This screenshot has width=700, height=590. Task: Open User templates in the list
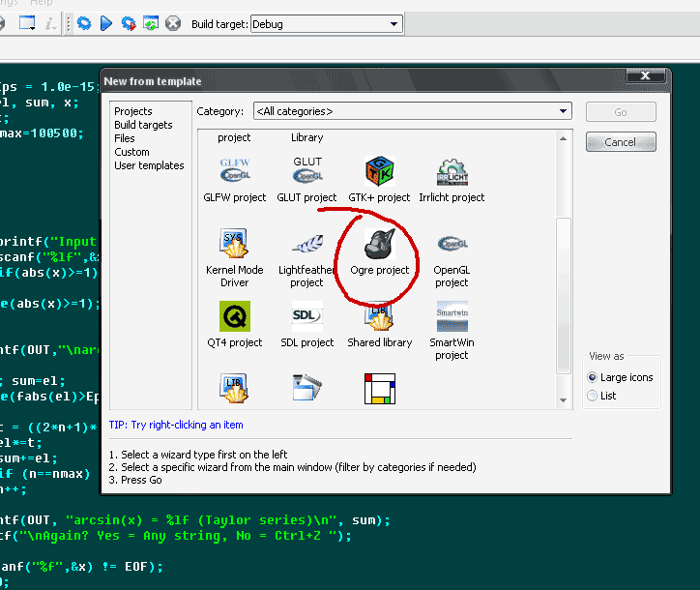tap(149, 165)
